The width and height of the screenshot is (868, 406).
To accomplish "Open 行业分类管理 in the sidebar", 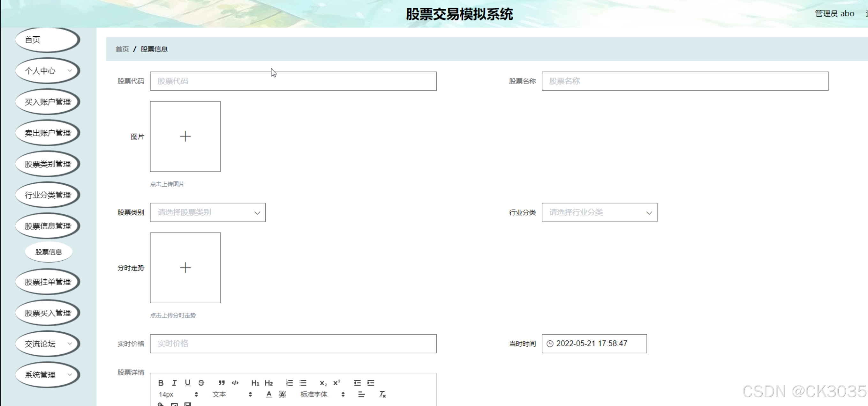I will click(48, 195).
